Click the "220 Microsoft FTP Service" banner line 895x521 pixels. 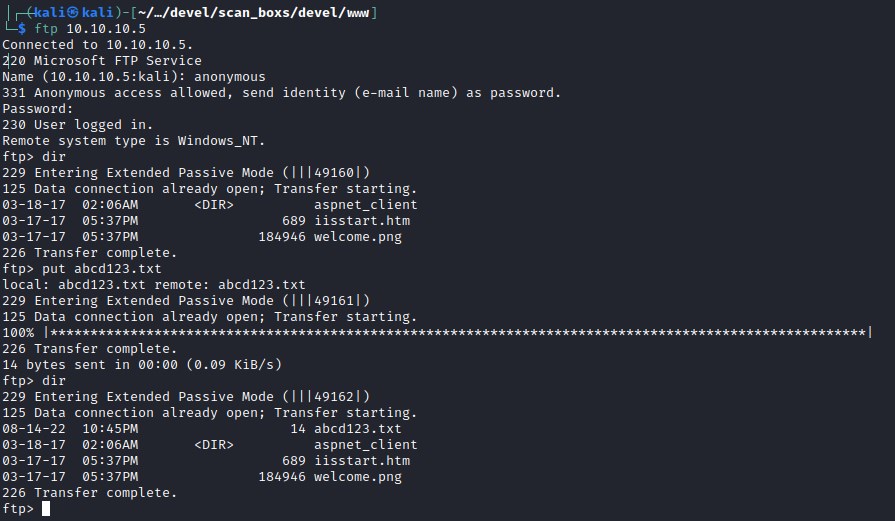(x=102, y=60)
